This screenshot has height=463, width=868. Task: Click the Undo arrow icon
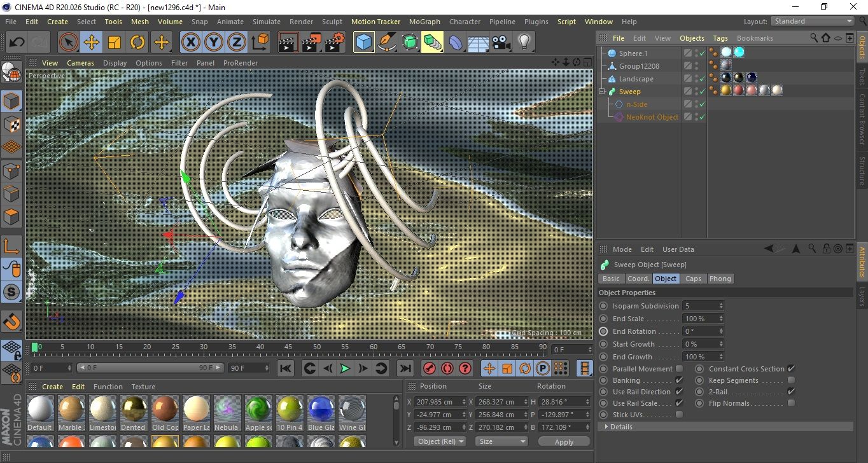[17, 43]
